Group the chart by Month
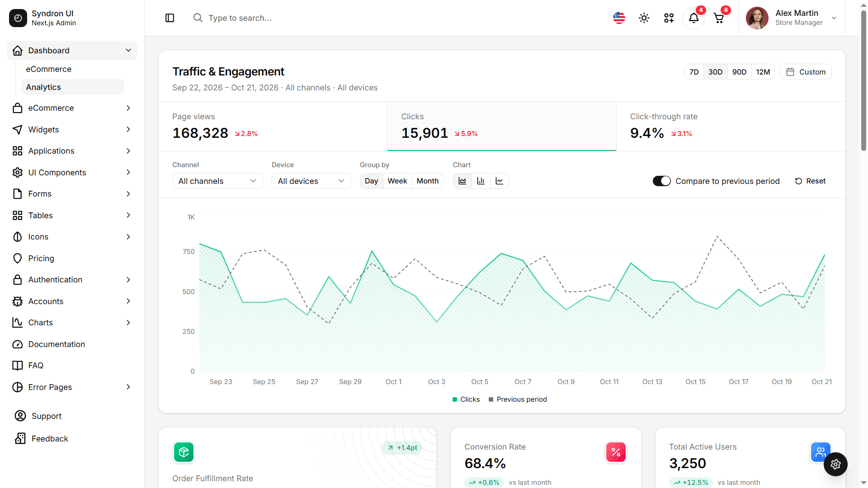This screenshot has width=868, height=488. click(x=428, y=181)
